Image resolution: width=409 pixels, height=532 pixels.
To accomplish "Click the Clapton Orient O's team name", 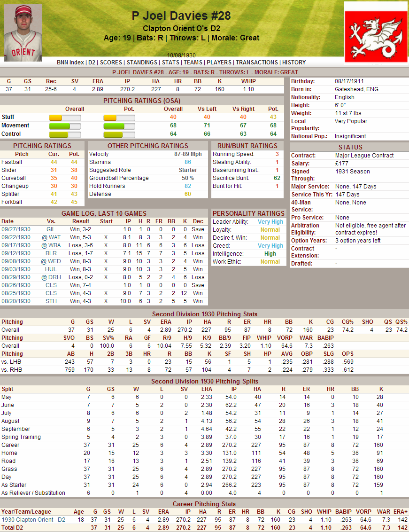I will 181,28.
